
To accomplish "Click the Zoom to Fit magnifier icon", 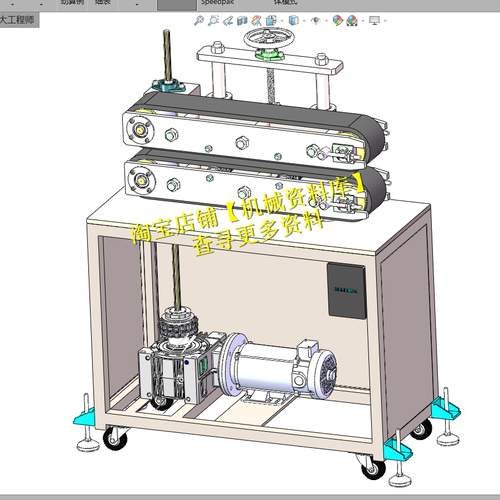I will point(199,20).
